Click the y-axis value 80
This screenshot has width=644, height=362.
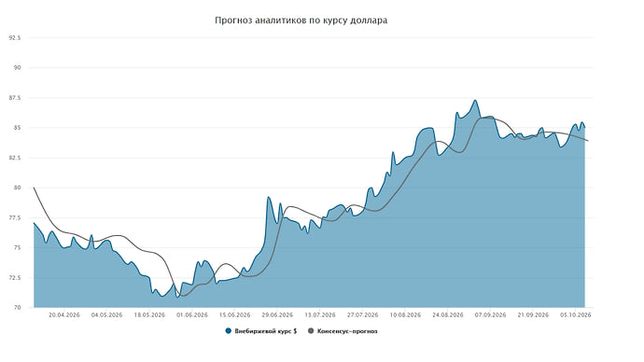(x=18, y=188)
